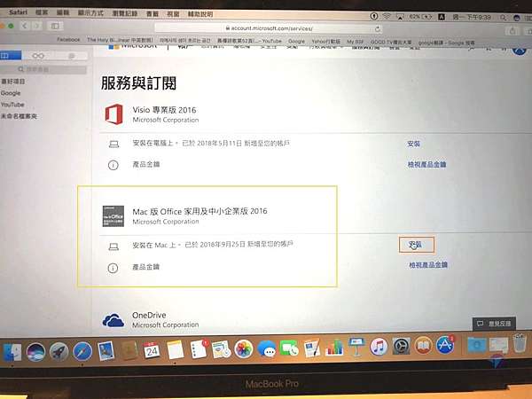Go back with Safari's back arrow
Viewport: 532px width, 399px height.
click(x=25, y=26)
